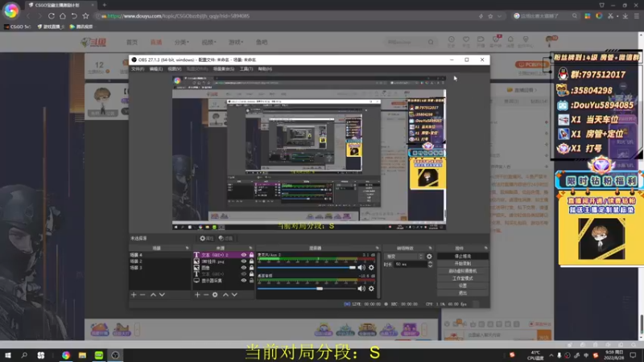
Task: Remove the selected source with minus icon
Action: coord(206,294)
